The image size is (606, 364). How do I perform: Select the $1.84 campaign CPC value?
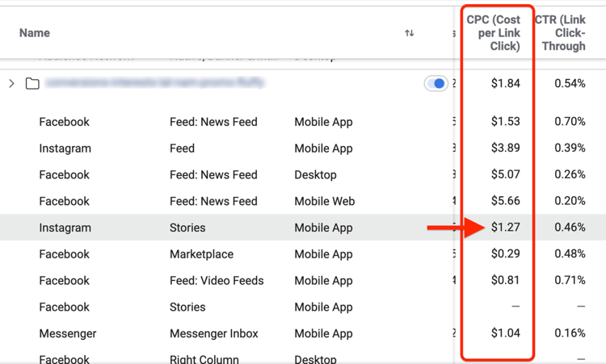click(x=506, y=83)
